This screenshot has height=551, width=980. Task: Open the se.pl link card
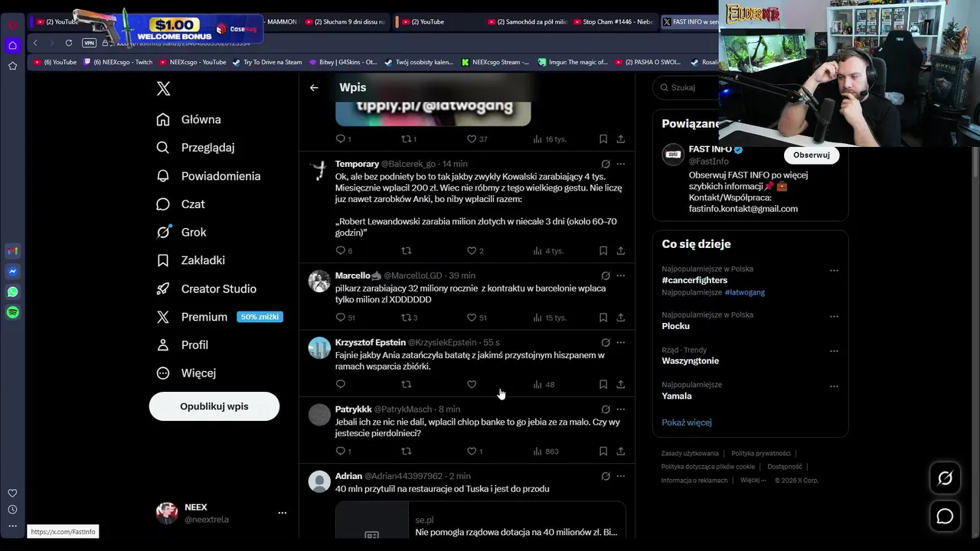[x=480, y=520]
